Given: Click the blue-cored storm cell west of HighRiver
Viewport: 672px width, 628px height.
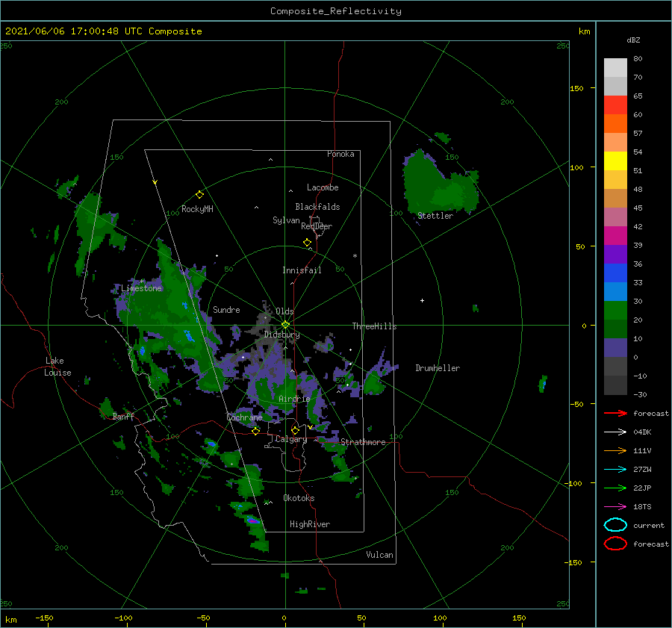Looking at the screenshot, I should (x=253, y=520).
